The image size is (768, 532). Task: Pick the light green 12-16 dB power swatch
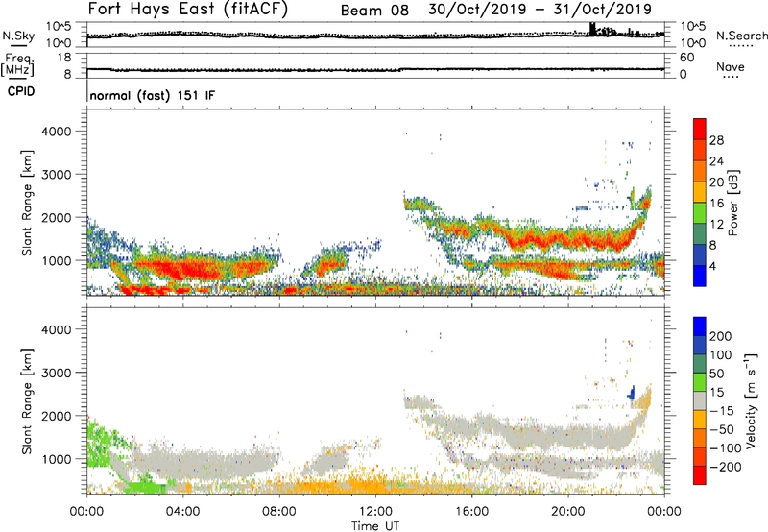point(700,213)
